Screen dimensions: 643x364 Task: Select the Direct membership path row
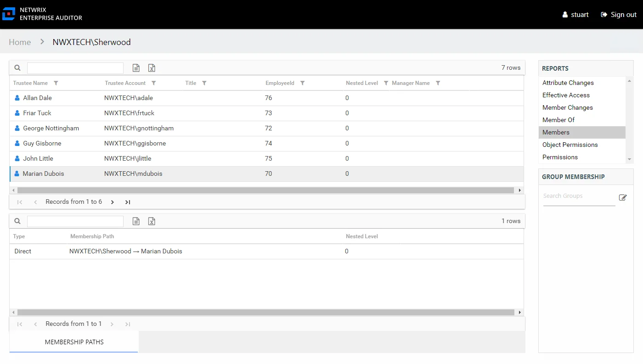click(266, 251)
